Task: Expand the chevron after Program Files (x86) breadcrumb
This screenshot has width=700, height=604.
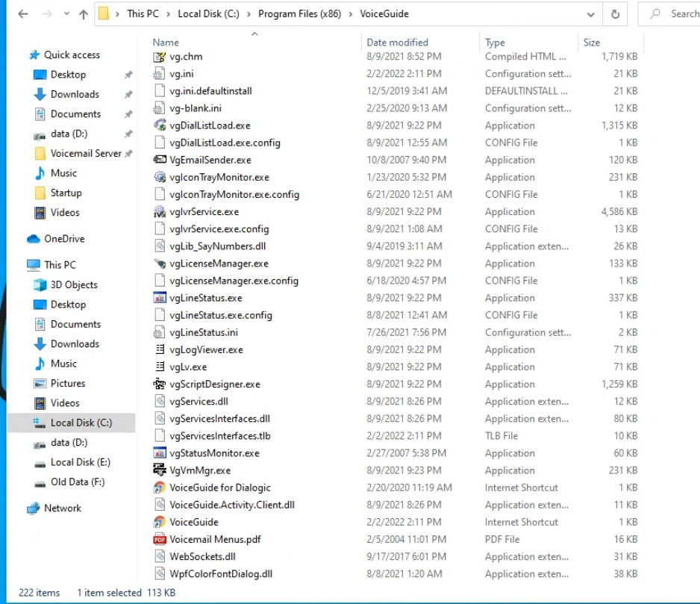Action: coord(351,14)
